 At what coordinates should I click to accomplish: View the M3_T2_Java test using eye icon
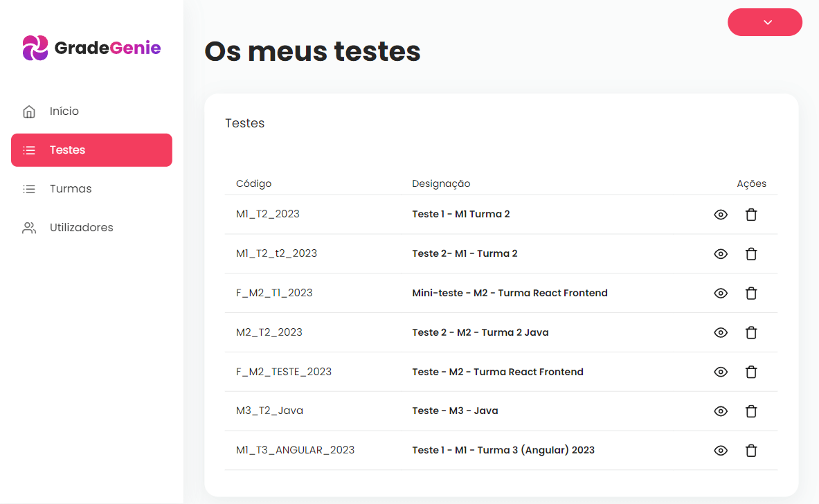(x=720, y=411)
